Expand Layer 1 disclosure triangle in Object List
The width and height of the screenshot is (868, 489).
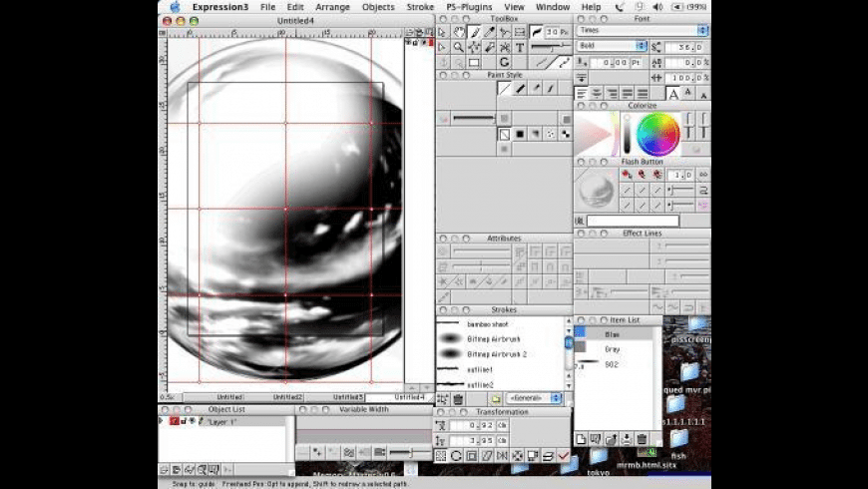point(162,421)
